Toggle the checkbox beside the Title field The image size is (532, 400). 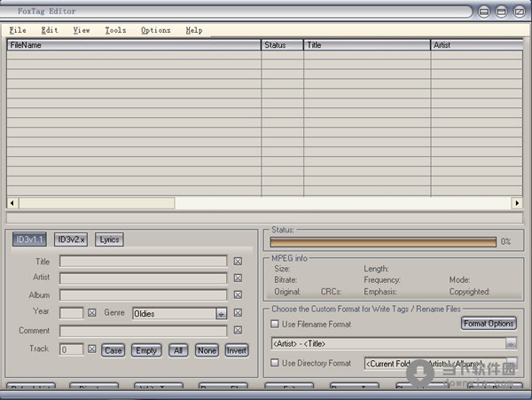pos(238,262)
